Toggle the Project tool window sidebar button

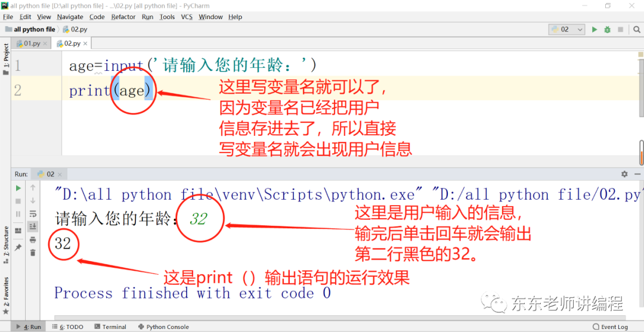pyautogui.click(x=6, y=58)
